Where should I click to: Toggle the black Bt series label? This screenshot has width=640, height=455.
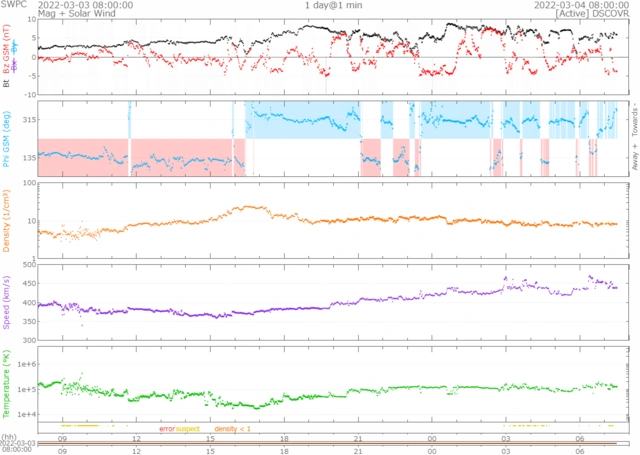[7, 84]
